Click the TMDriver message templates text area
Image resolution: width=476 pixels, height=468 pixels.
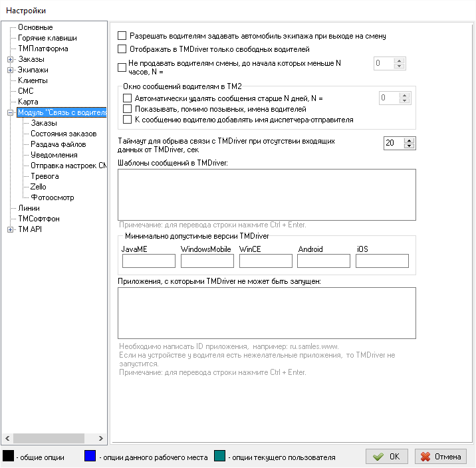pyautogui.click(x=266, y=194)
